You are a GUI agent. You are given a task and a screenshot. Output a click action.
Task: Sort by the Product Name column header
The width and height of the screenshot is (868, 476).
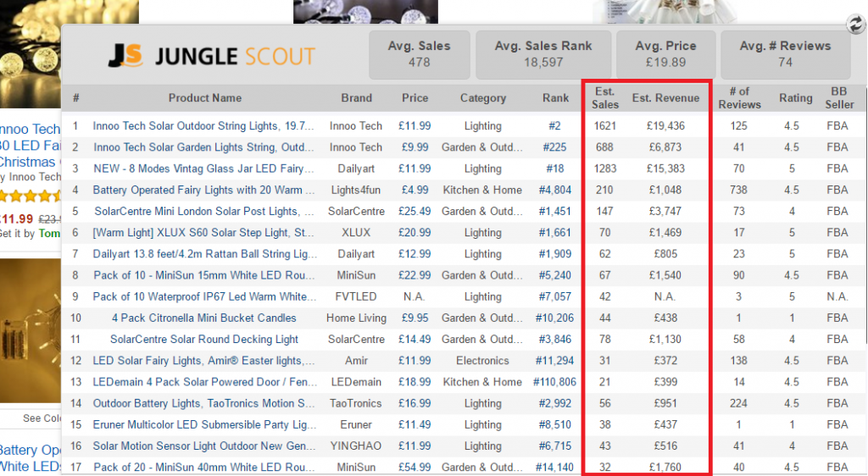(205, 98)
